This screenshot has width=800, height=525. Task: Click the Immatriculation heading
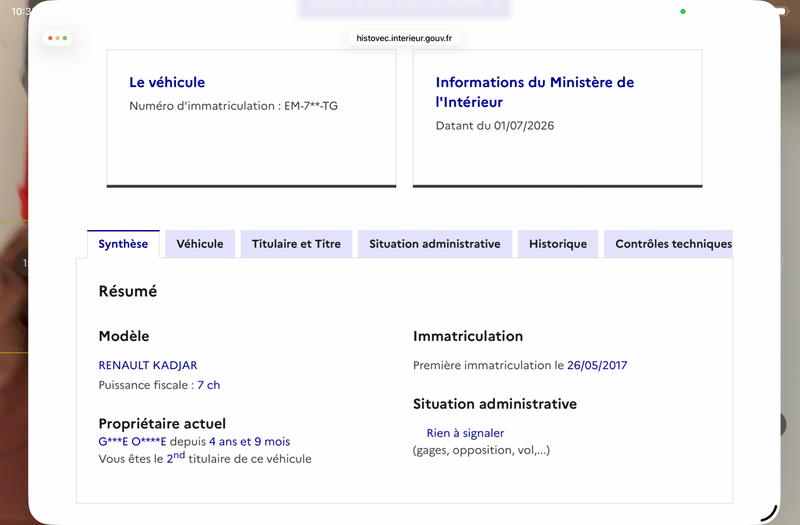(x=468, y=336)
